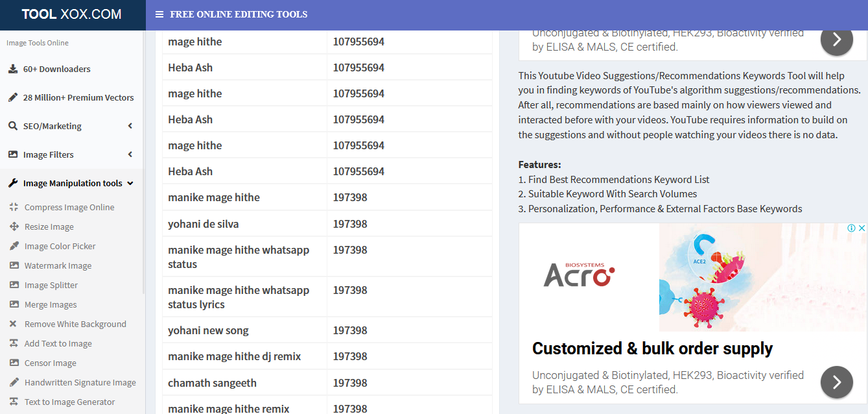868x414 pixels.
Task: Open Image Manipulation tools menu
Action: click(x=71, y=183)
